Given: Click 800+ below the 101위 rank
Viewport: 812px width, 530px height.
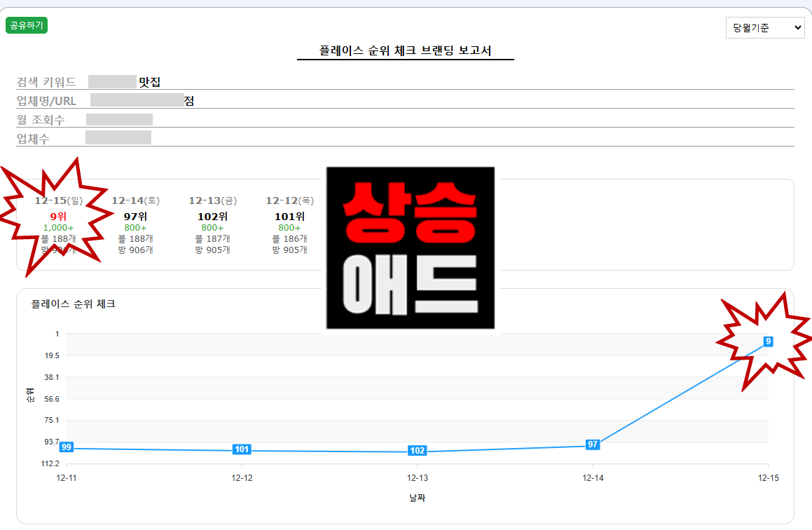Looking at the screenshot, I should tap(290, 228).
